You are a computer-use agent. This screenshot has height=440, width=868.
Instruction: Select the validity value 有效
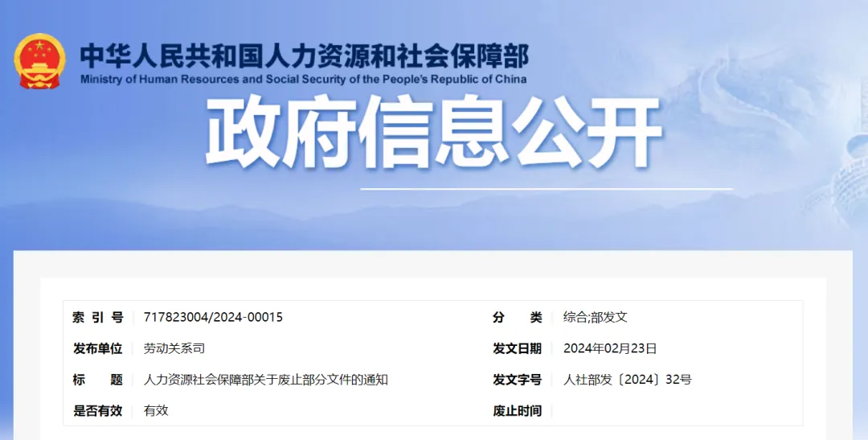pos(156,410)
